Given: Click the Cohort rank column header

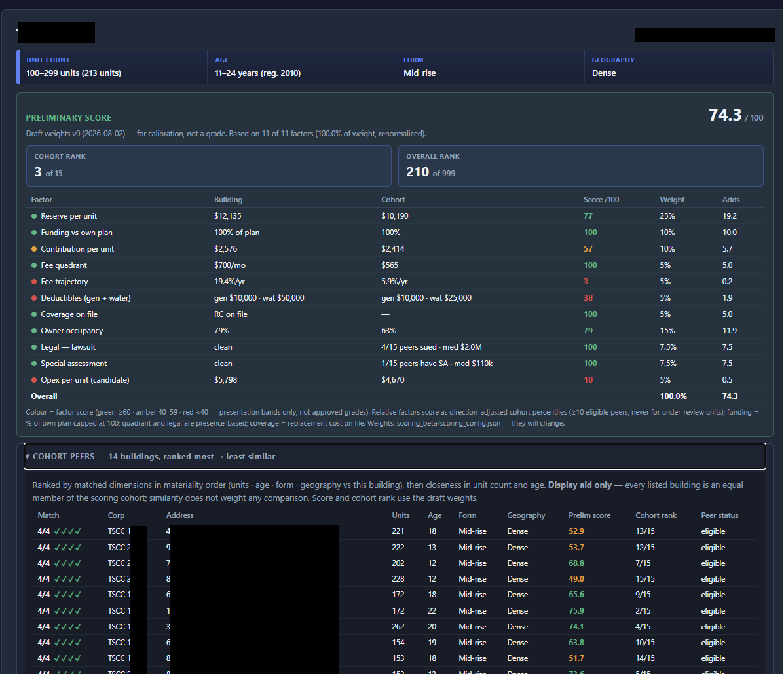Looking at the screenshot, I should (656, 515).
